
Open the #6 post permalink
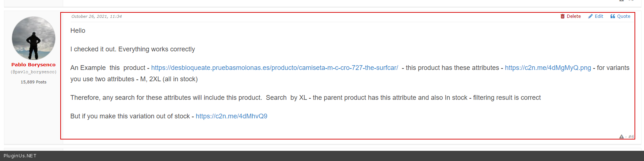pos(631,137)
